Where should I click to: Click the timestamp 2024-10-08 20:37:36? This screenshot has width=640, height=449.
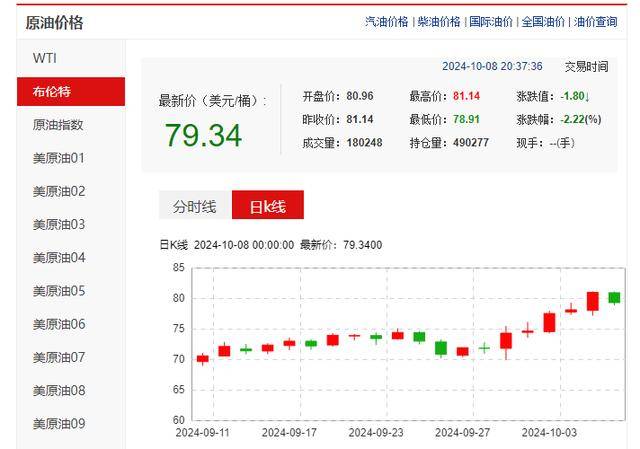[492, 66]
